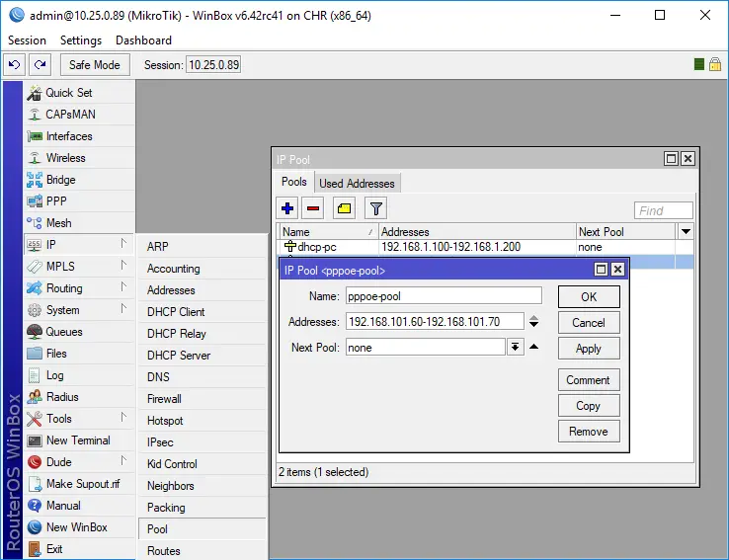Click the Find search field
The image size is (729, 560).
click(664, 210)
